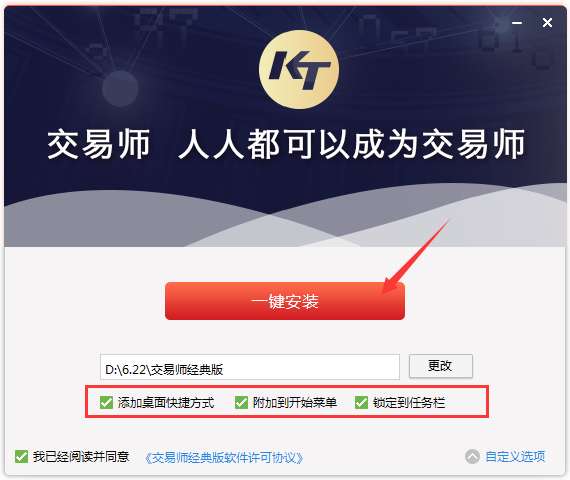570x480 pixels.
Task: Click the red arrow pointing at install button
Action: [x=416, y=257]
